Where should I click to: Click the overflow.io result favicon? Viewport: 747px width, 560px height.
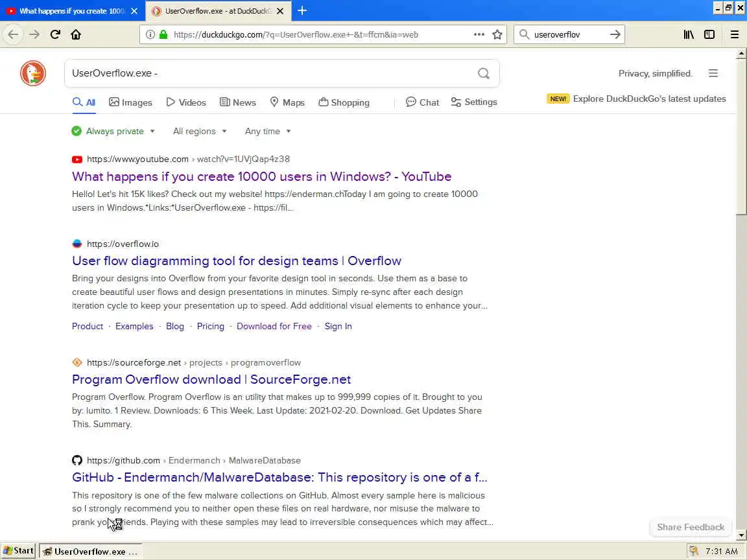(77, 244)
